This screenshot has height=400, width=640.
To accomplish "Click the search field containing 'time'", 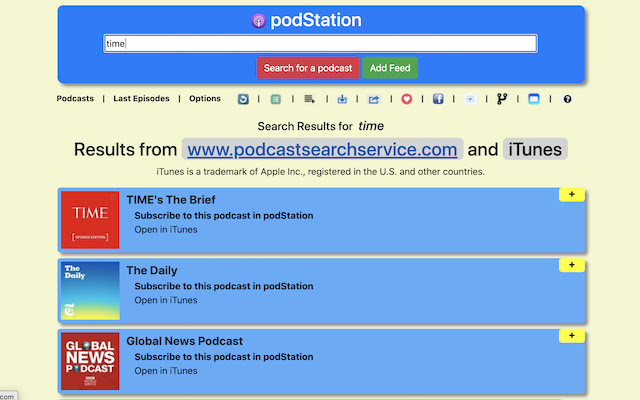I will tap(320, 43).
